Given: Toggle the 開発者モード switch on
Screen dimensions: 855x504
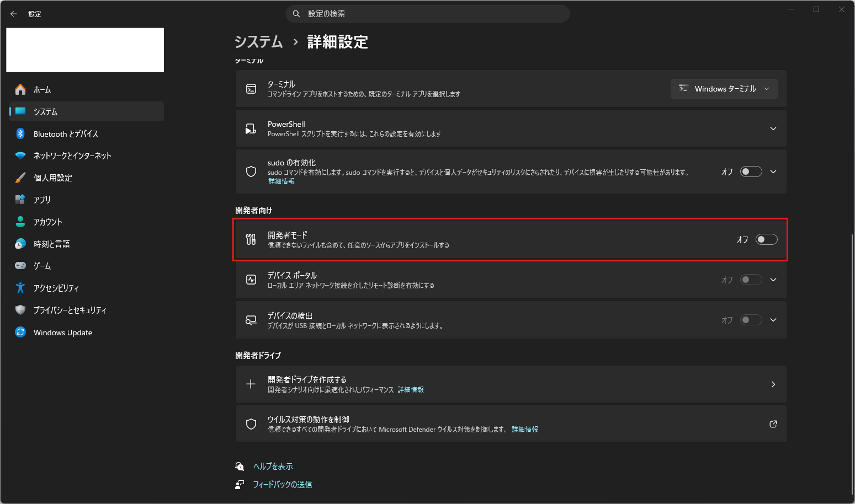Looking at the screenshot, I should 766,239.
